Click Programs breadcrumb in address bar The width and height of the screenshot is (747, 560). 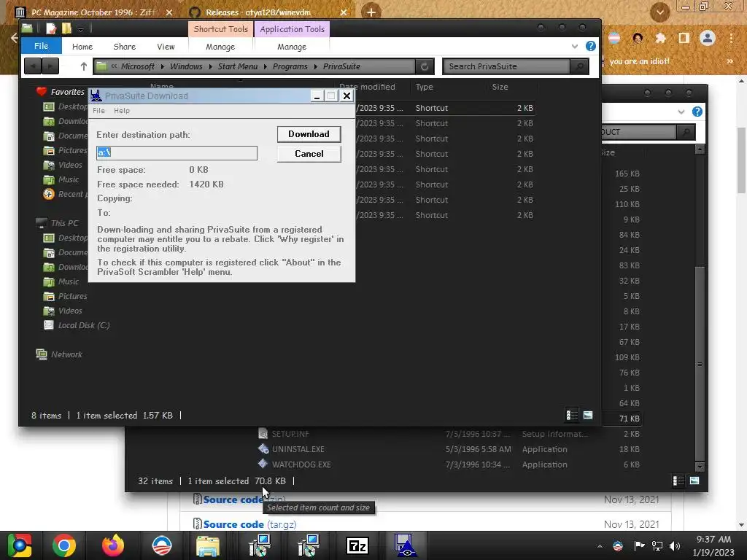tap(290, 66)
